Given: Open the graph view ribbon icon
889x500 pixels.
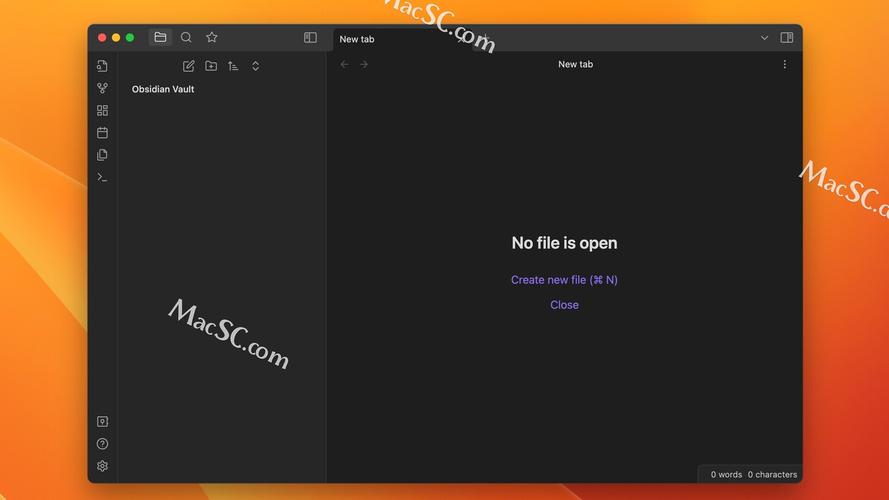Looking at the screenshot, I should [x=103, y=88].
